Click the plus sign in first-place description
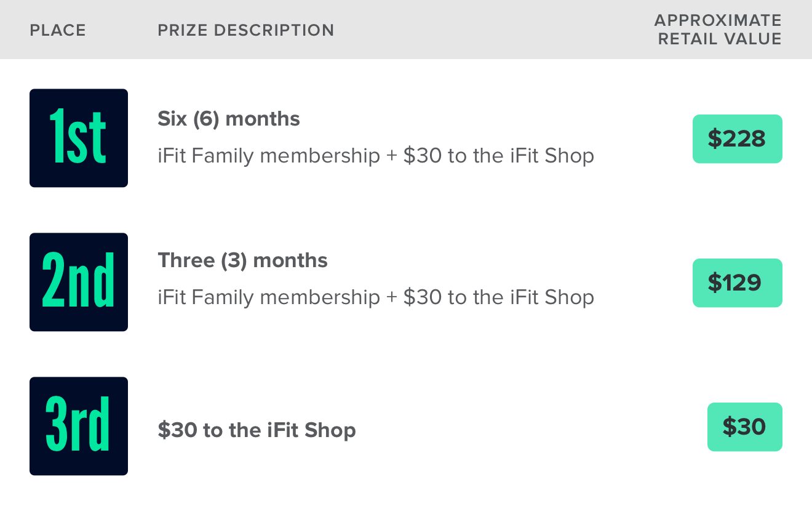Image resolution: width=812 pixels, height=506 pixels. pos(392,156)
